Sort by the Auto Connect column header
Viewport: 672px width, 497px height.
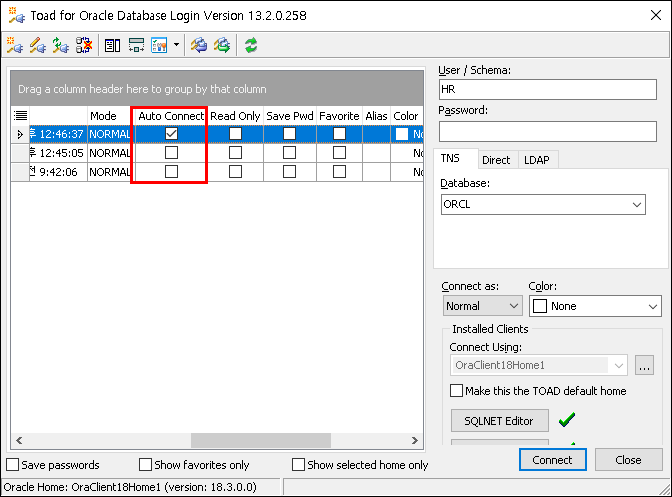click(x=171, y=116)
